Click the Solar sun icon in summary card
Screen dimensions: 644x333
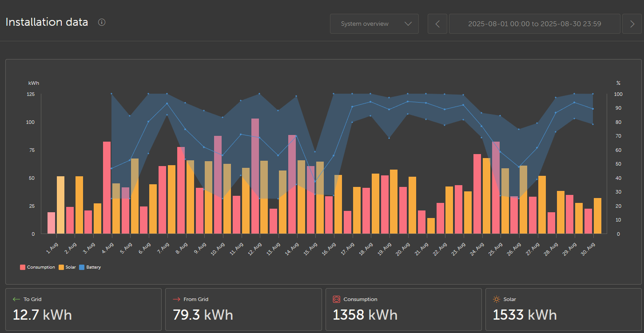(x=497, y=299)
